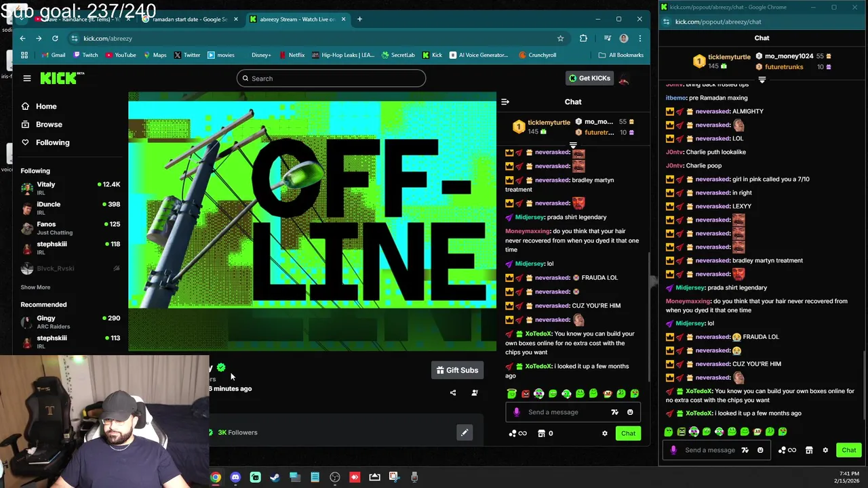
Task: Pick the angry red emote in main chat
Action: click(x=526, y=394)
